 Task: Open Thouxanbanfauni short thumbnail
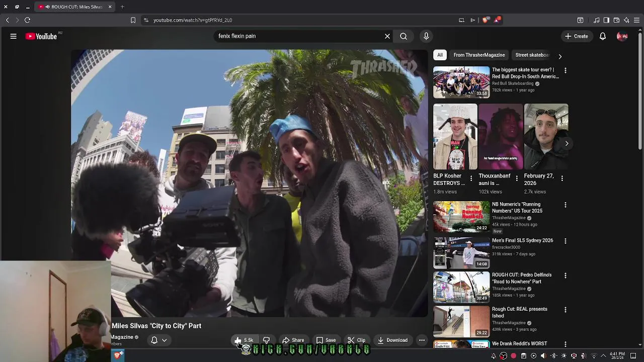click(501, 137)
